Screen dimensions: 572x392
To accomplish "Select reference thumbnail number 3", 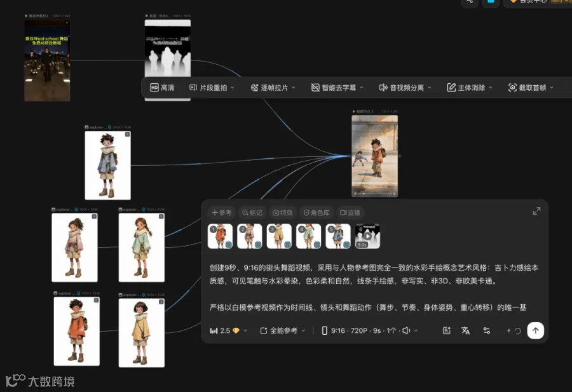I will click(x=279, y=236).
